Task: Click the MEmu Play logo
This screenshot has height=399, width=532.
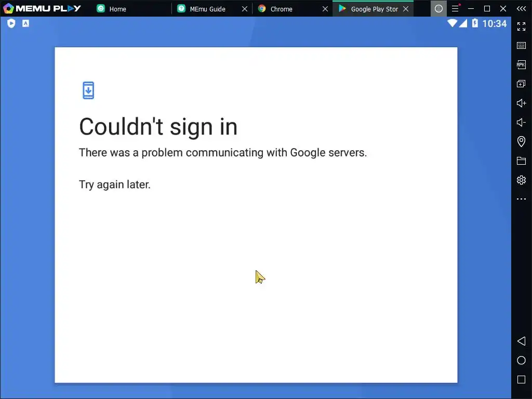Action: point(42,8)
